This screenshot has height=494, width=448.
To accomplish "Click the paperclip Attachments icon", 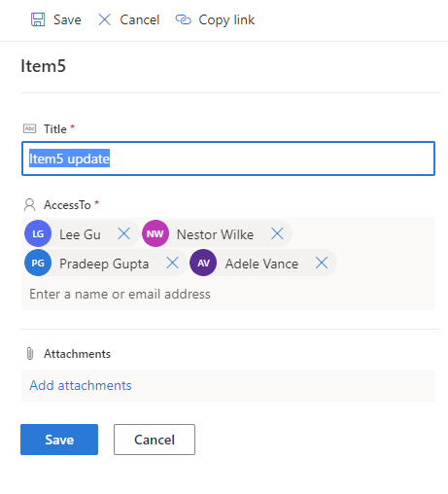I will (x=30, y=354).
